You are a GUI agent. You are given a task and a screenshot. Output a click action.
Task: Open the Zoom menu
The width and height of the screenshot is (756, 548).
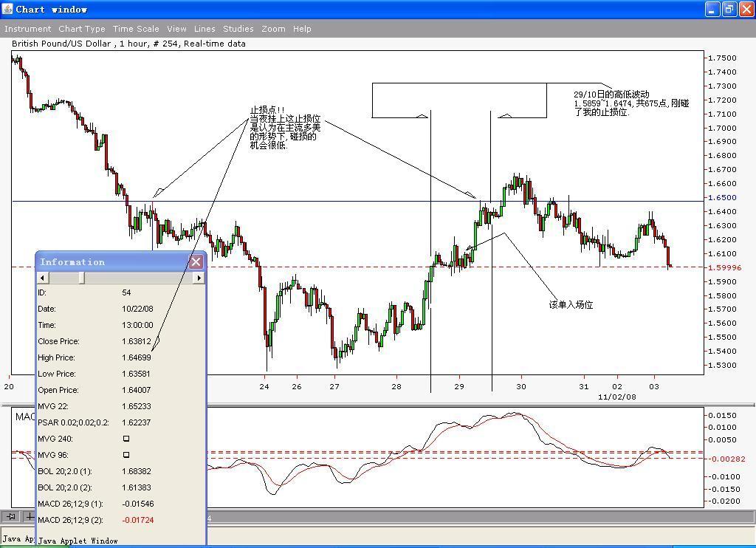tap(273, 29)
